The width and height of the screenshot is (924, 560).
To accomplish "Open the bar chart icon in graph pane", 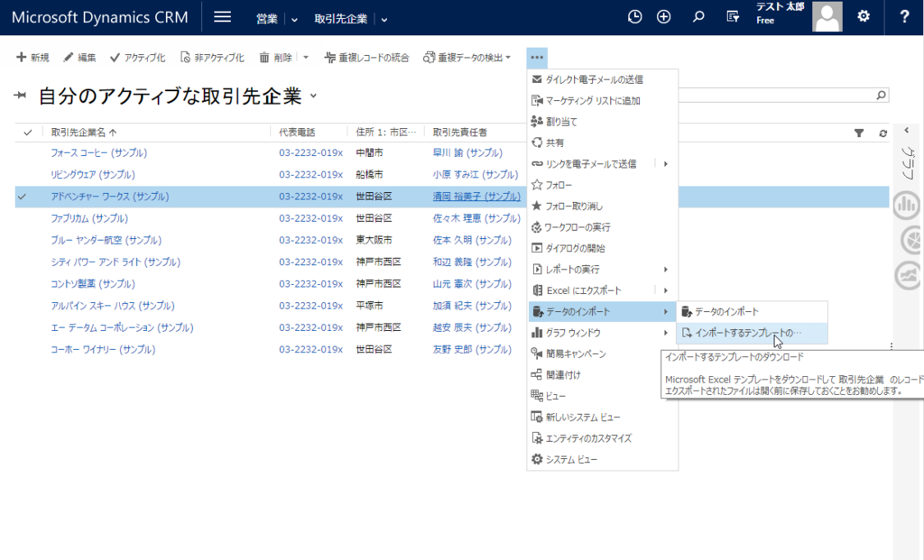I will pos(908,205).
